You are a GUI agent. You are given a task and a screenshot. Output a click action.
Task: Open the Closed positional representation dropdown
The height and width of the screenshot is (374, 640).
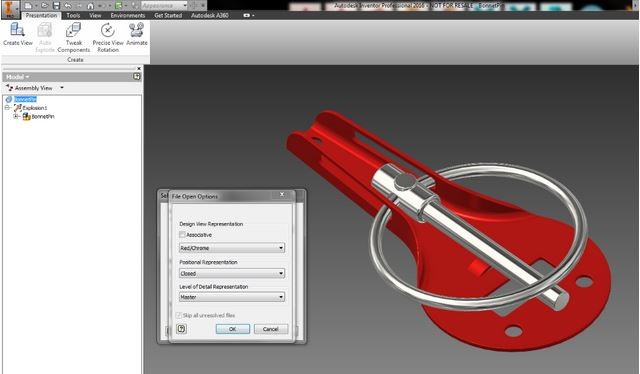point(232,273)
